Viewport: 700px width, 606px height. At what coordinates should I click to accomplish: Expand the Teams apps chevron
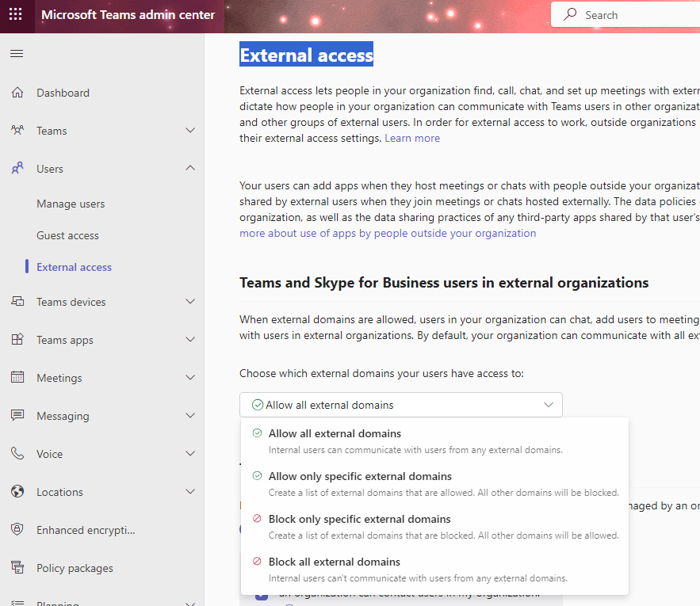click(190, 339)
